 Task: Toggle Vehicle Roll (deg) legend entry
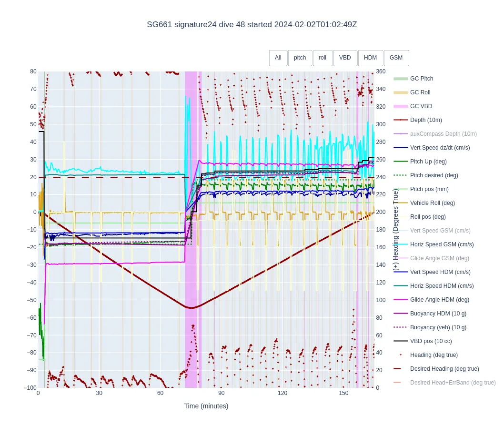pyautogui.click(x=432, y=203)
